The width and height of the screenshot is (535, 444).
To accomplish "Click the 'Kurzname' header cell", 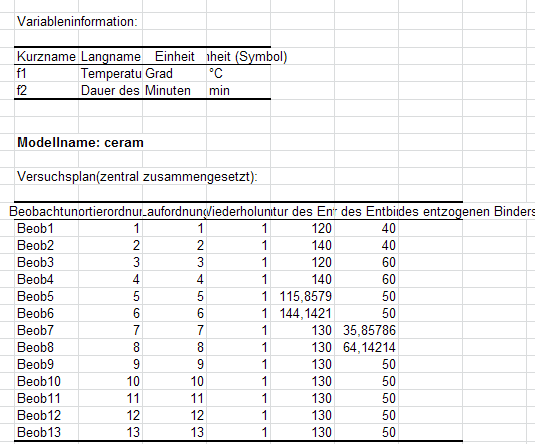I will [46, 56].
